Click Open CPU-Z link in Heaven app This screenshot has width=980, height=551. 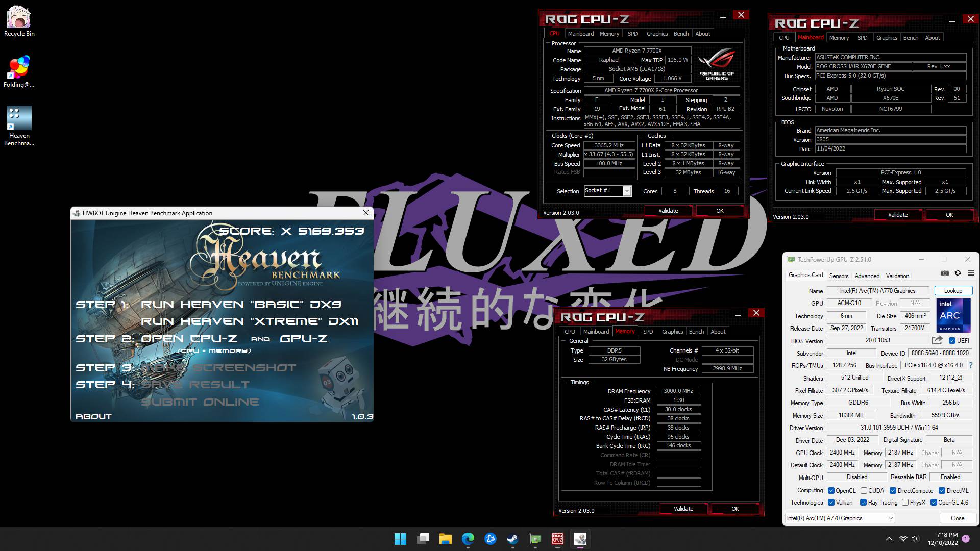tap(189, 339)
